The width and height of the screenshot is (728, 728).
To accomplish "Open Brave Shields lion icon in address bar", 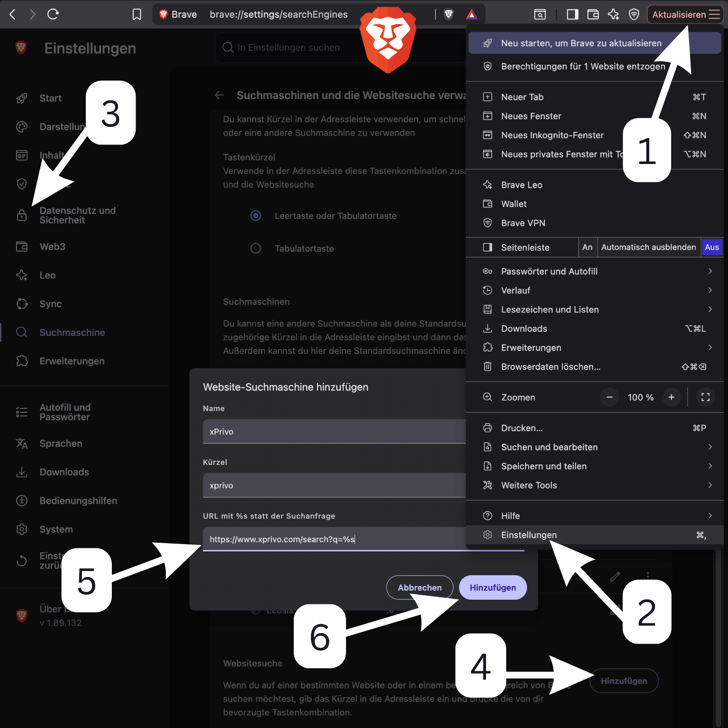I will (x=448, y=14).
